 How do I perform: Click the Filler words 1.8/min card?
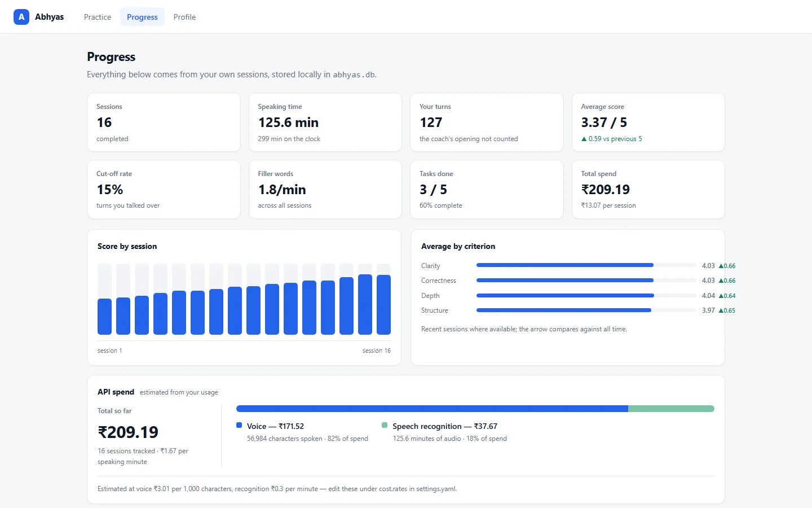[325, 189]
